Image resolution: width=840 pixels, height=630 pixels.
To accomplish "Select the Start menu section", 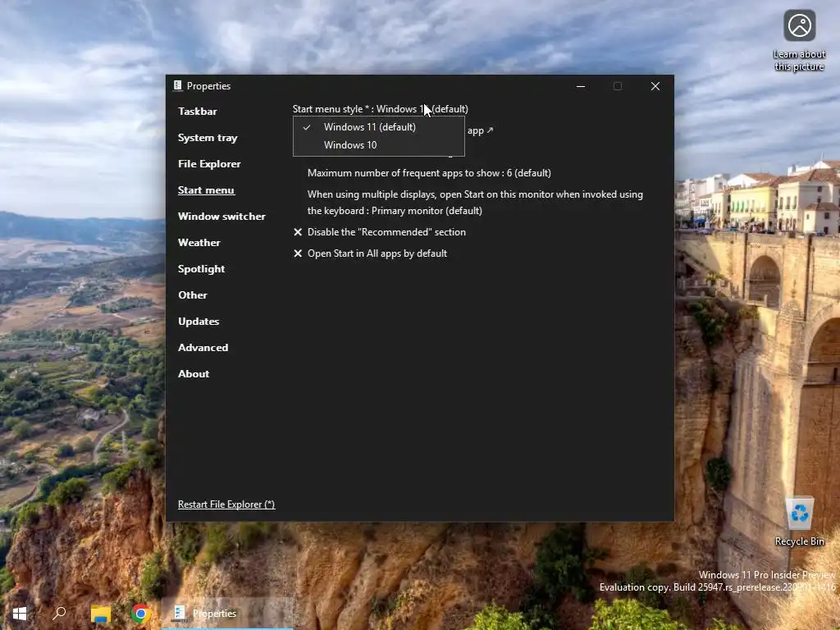I will [x=206, y=190].
